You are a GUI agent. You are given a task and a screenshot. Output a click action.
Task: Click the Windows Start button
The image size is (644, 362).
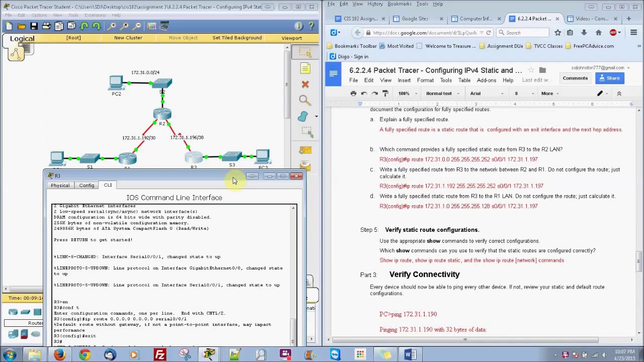(10, 355)
